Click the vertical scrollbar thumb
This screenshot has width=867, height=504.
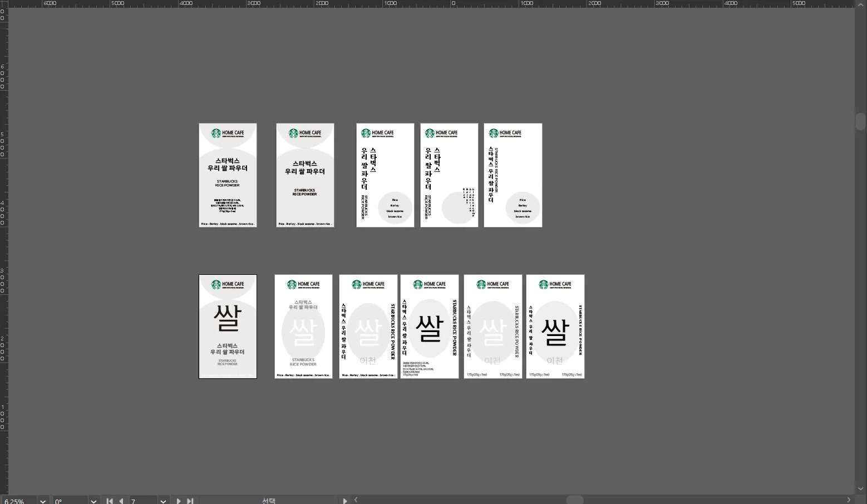click(x=861, y=121)
